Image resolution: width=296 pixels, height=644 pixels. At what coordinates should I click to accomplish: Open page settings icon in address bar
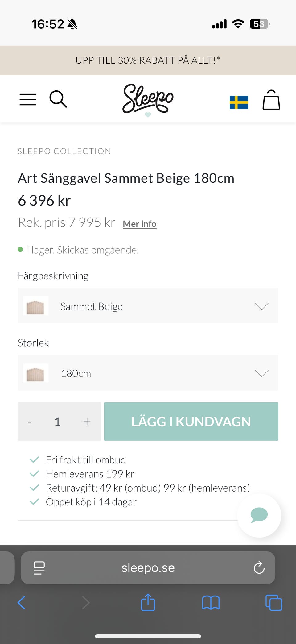39,567
